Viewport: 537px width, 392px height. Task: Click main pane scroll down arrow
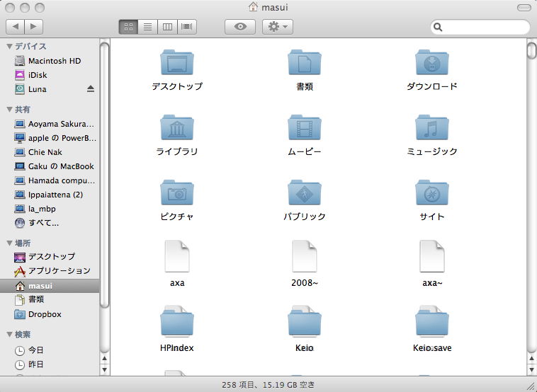[x=531, y=370]
